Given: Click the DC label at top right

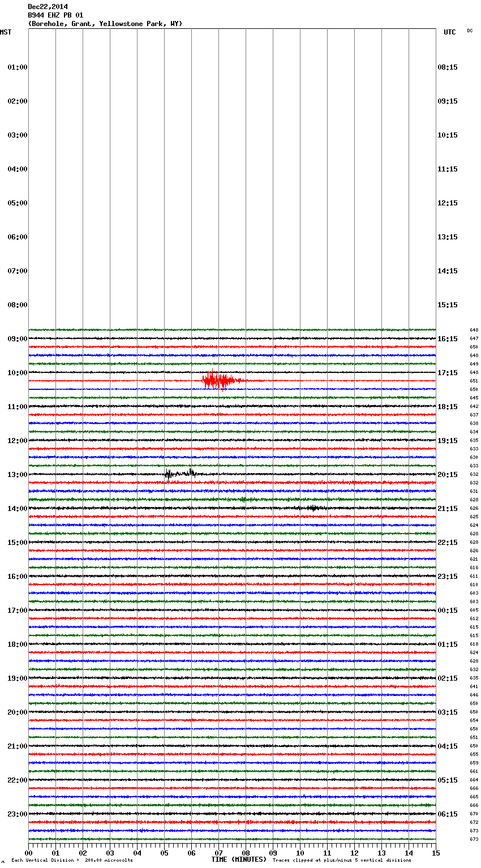Looking at the screenshot, I should (x=470, y=31).
